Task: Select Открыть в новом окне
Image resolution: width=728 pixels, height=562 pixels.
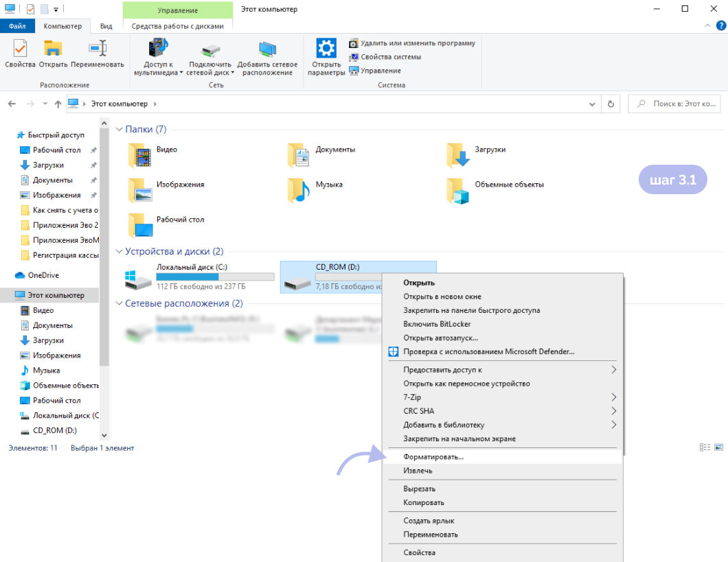Action: [x=501, y=296]
